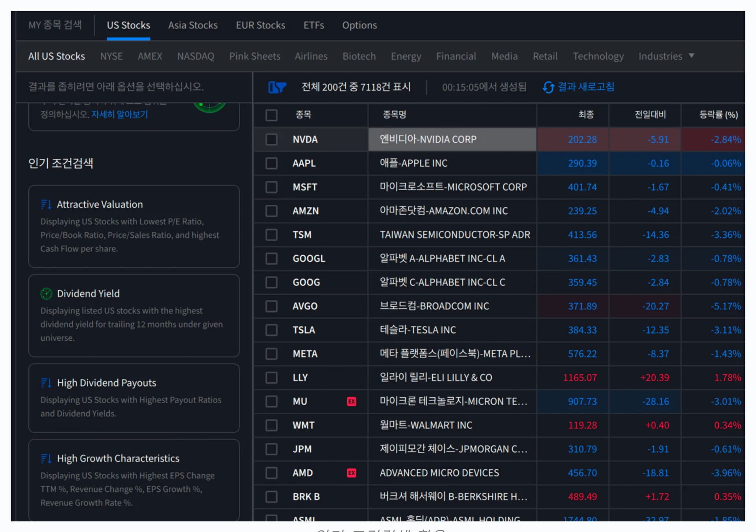Open the High Growth Characteristics screener card
756x532 pixels.
click(134, 480)
